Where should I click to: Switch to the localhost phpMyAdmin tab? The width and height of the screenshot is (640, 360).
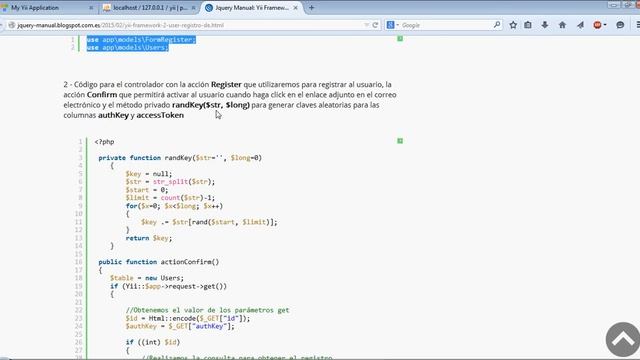click(149, 8)
